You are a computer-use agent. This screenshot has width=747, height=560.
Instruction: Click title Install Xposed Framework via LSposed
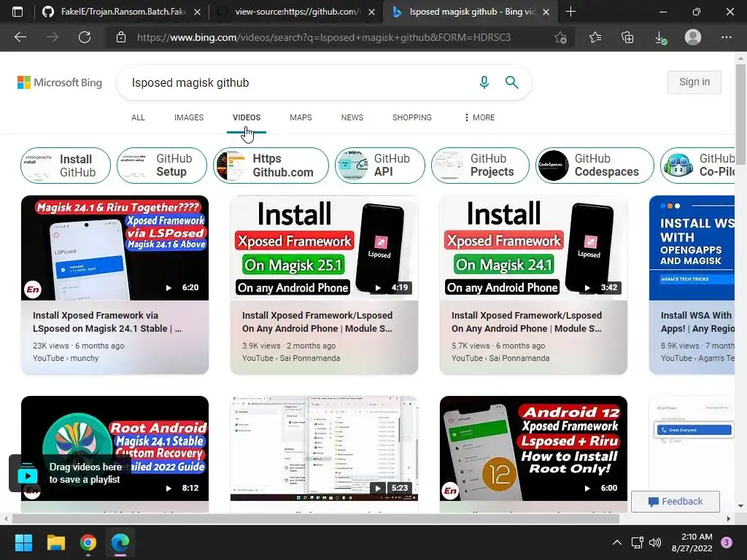(x=107, y=322)
